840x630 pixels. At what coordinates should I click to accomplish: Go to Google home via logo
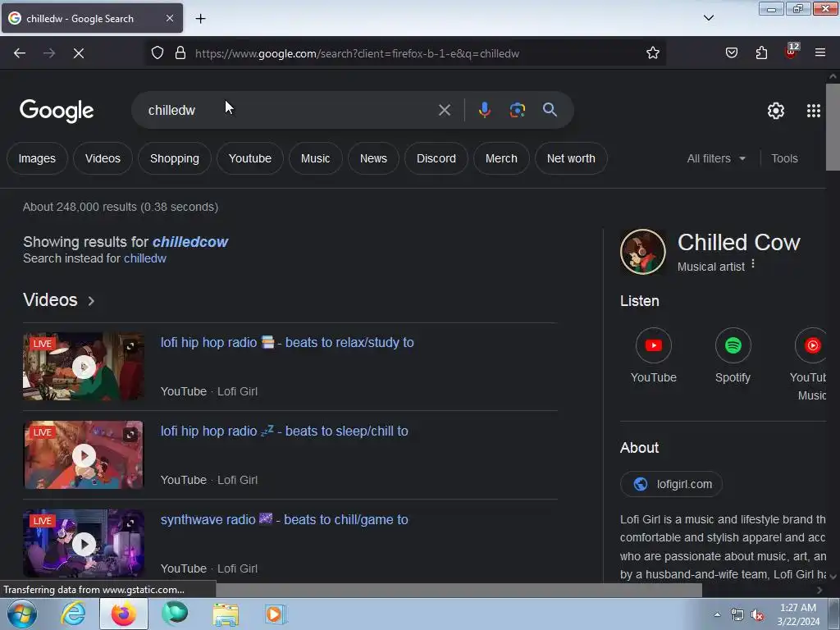57,111
